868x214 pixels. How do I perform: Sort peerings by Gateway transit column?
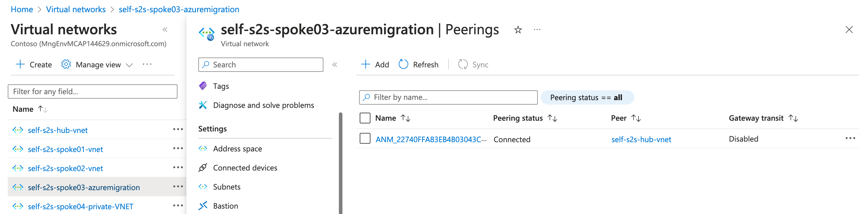793,118
